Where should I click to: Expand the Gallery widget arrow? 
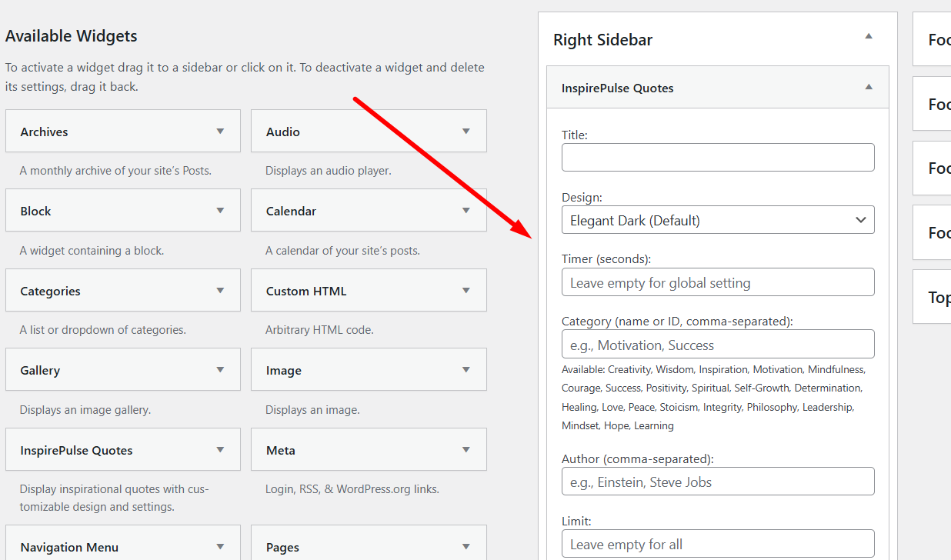click(x=220, y=370)
